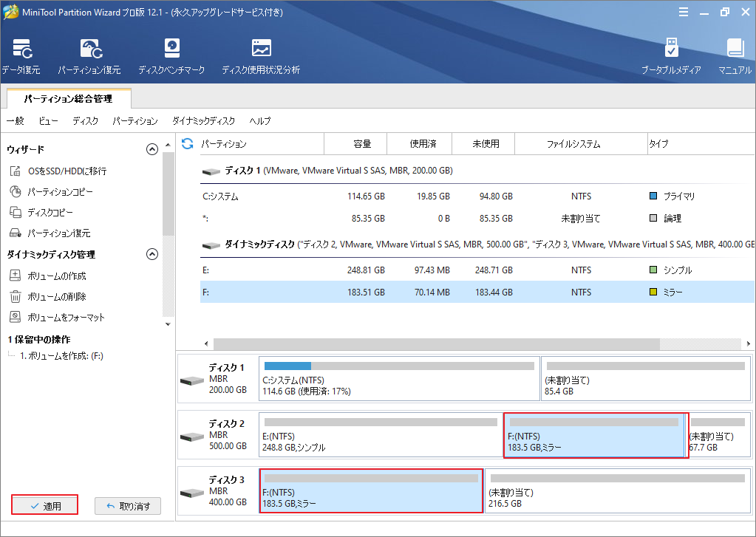Click the refresh icon beside パーティション header
This screenshot has width=756, height=537.
point(187,143)
